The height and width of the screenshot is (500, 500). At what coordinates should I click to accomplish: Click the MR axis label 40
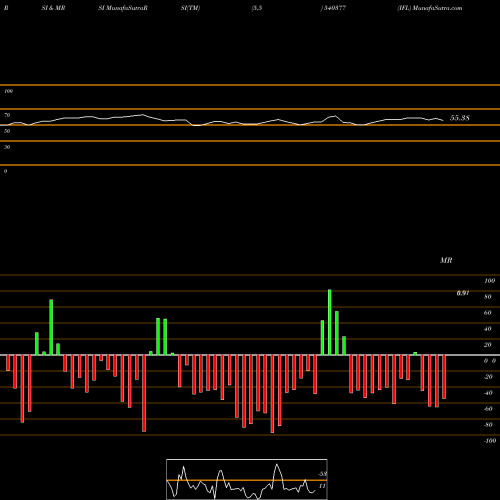pos(488,329)
